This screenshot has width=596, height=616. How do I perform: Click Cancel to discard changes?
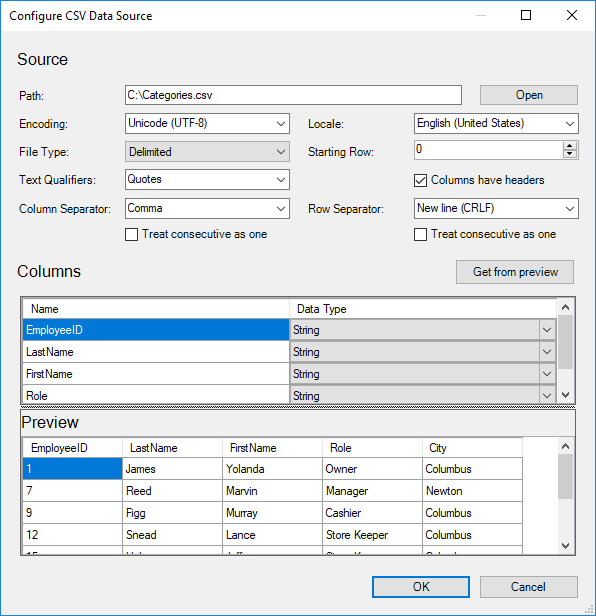(528, 587)
